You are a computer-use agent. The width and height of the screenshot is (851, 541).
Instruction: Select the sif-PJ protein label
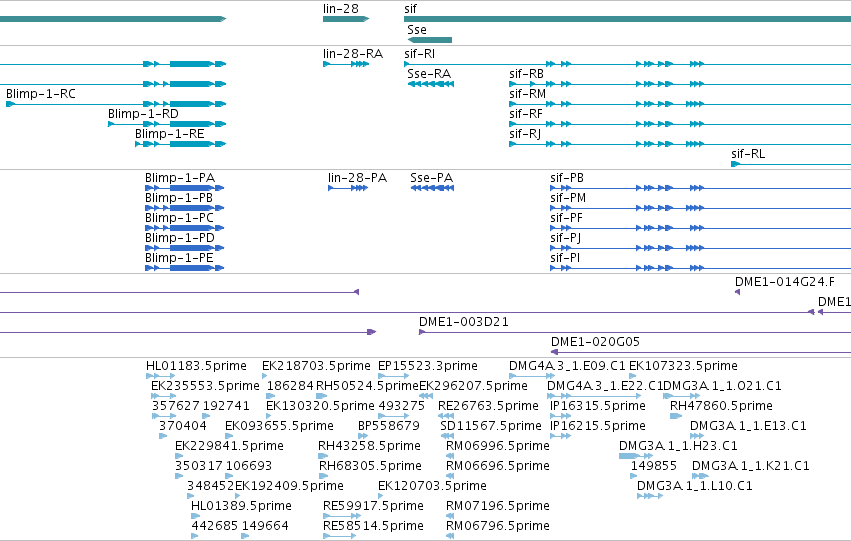tap(566, 238)
